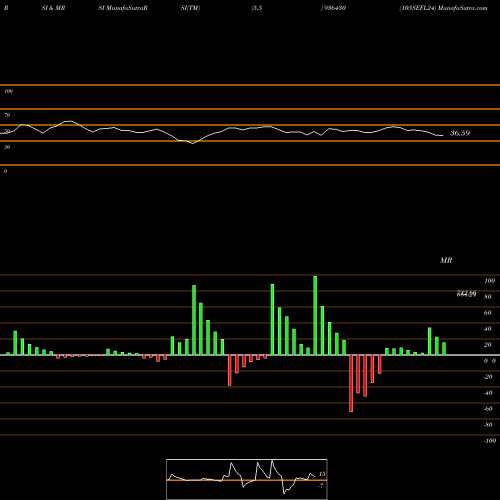Click the MR axis 40 label
Viewport: 500px width, 500px height.
488,329
